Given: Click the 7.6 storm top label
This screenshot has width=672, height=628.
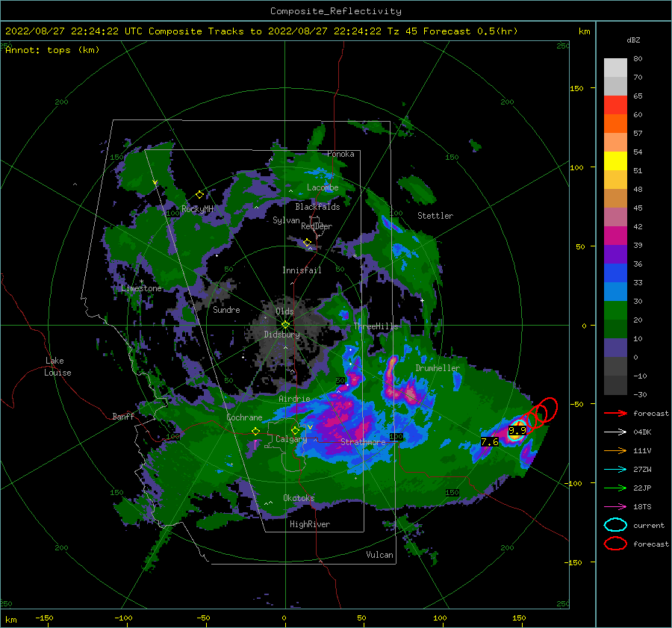Looking at the screenshot, I should coord(489,441).
